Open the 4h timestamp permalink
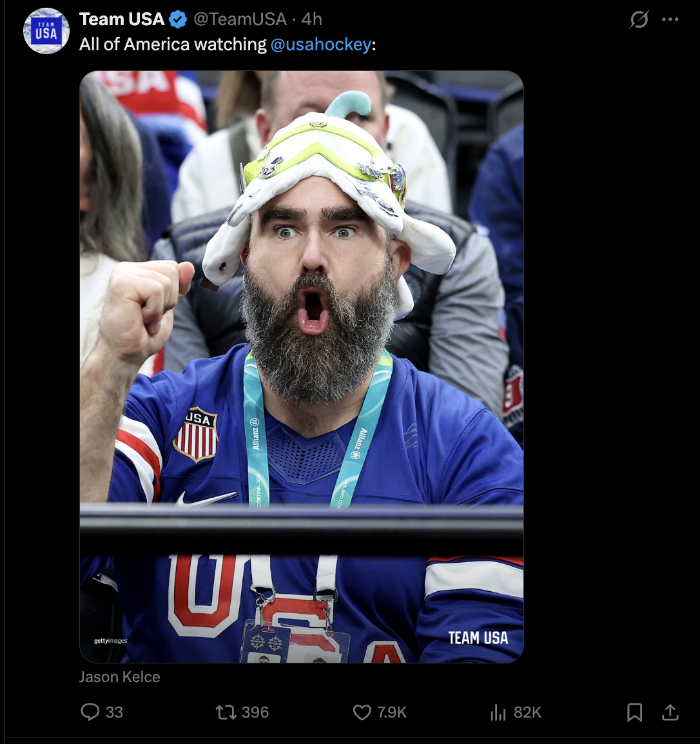700x744 pixels. tap(312, 20)
